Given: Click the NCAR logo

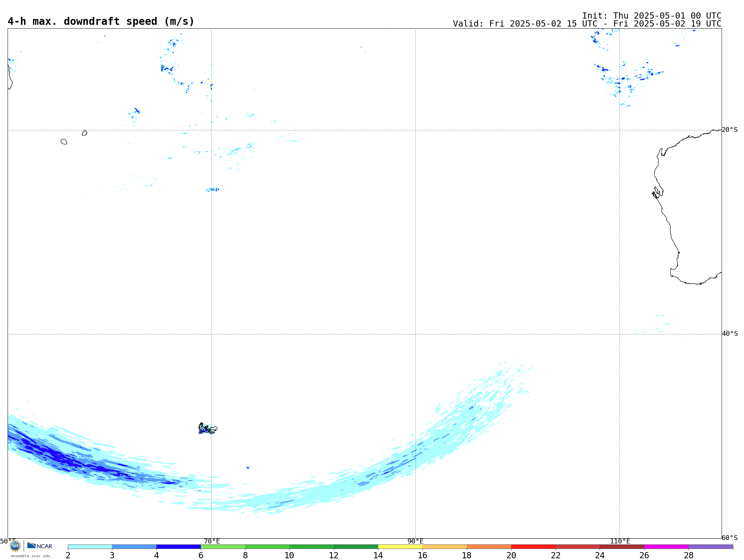Looking at the screenshot, I should click(40, 546).
